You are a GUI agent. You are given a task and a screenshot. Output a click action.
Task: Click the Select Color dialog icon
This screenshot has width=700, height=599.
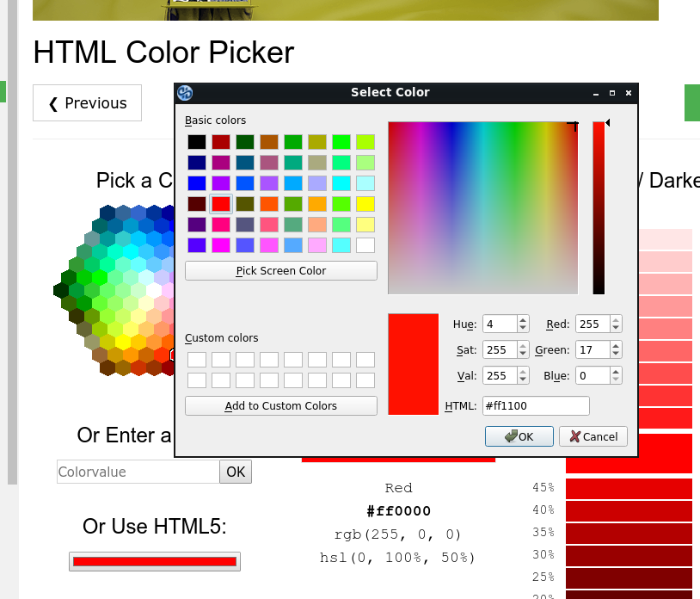pyautogui.click(x=184, y=92)
